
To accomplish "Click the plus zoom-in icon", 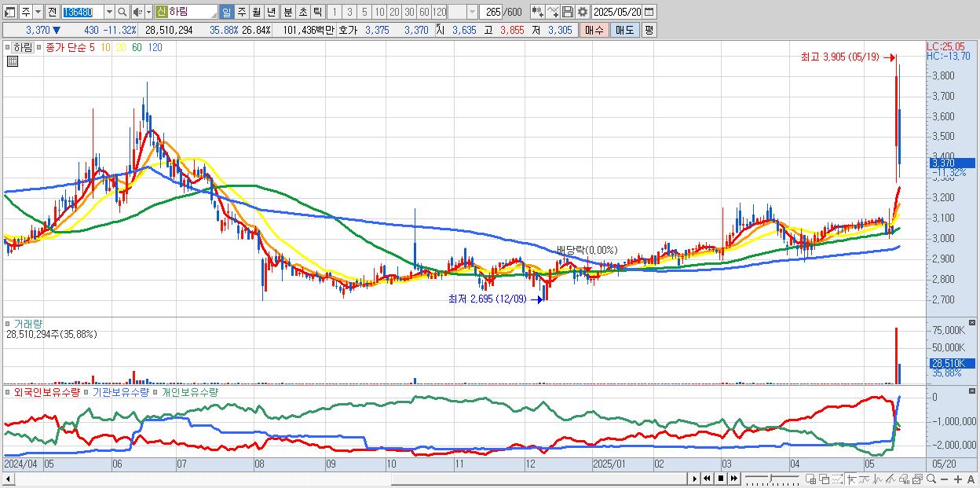I will (x=958, y=478).
